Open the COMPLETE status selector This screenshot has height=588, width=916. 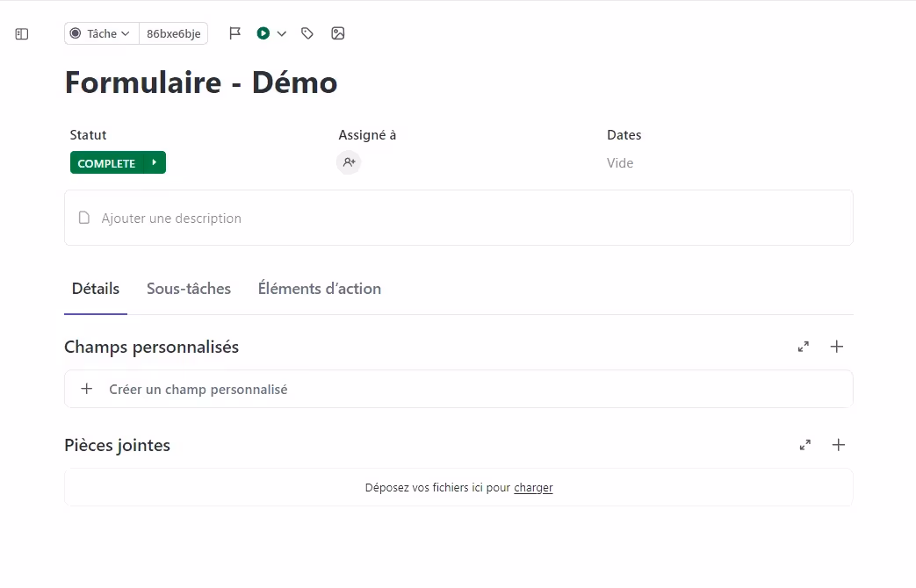tap(106, 163)
